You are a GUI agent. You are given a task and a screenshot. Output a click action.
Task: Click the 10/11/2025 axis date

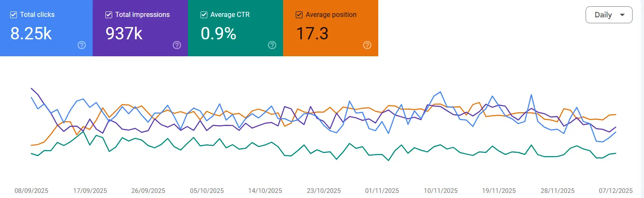pyautogui.click(x=440, y=191)
